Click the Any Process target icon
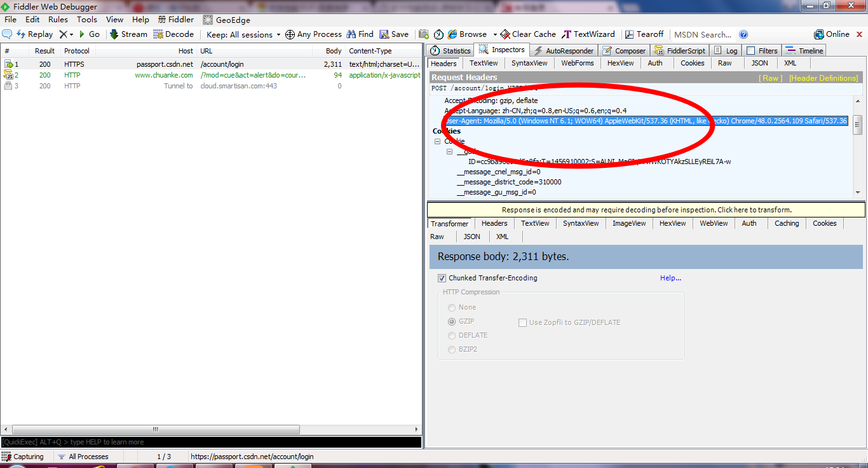Viewport: 868px width, 468px height. (x=290, y=34)
